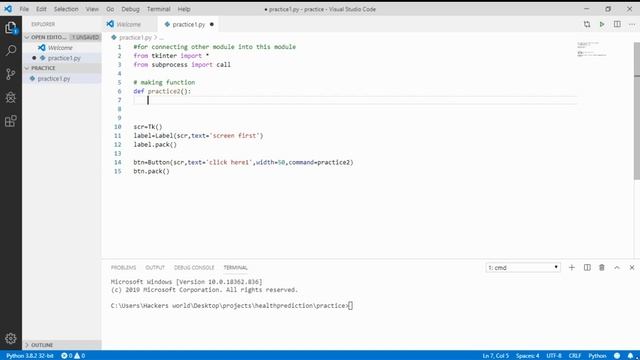
Task: Open the Source Control view
Action: [x=11, y=74]
